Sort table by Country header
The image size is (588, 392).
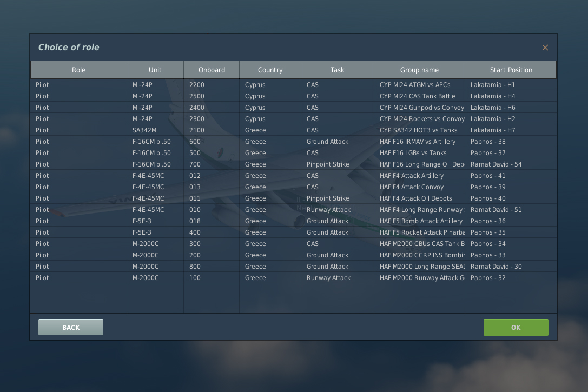coord(270,70)
